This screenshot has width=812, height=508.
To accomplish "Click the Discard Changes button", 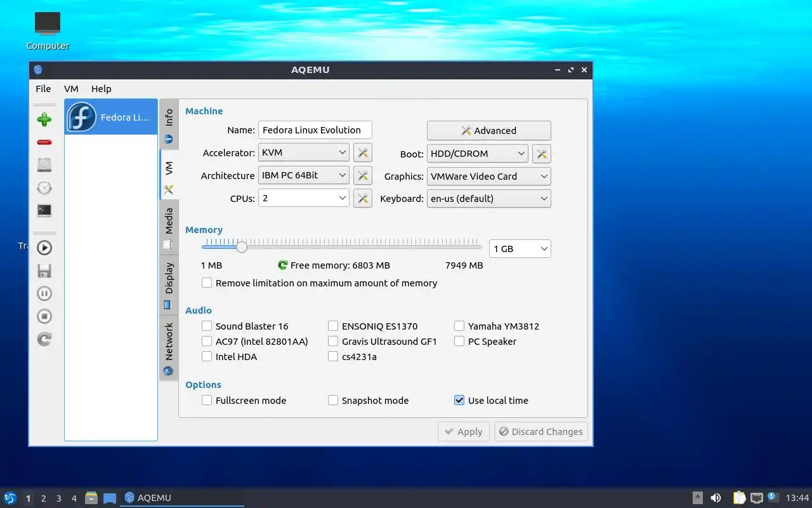I will [541, 432].
